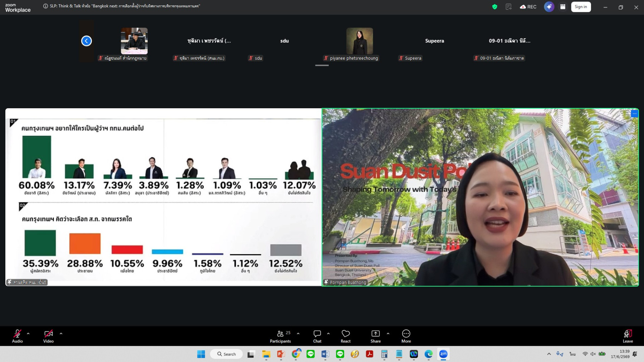Image resolution: width=644 pixels, height=362 pixels.
Task: Click the 60.08% candidate result on slide
Action: click(x=36, y=185)
